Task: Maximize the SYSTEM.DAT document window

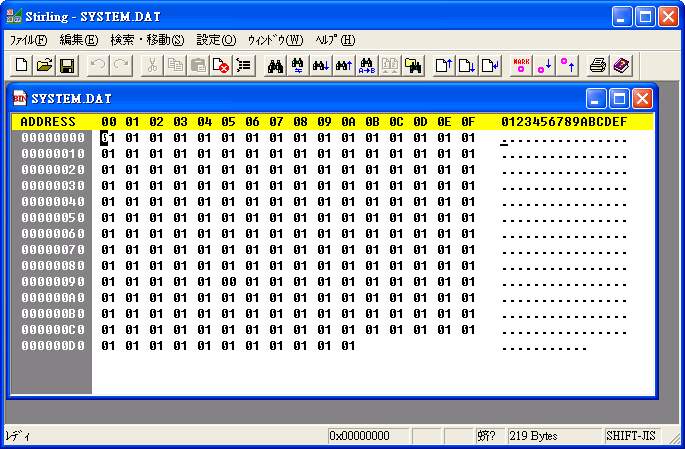Action: click(x=619, y=98)
